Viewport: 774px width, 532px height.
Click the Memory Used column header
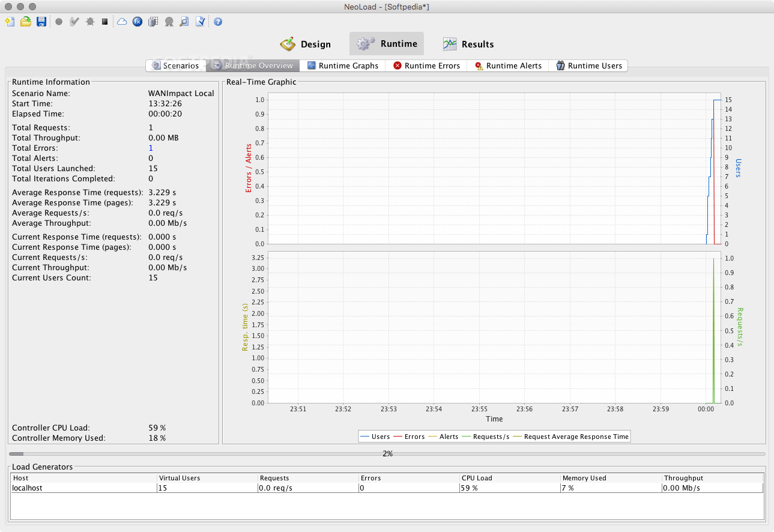(611, 478)
